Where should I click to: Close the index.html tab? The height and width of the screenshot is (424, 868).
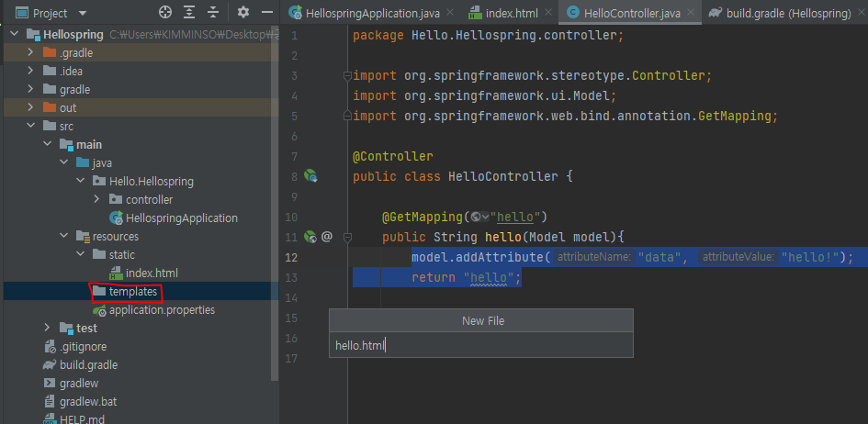pos(548,13)
